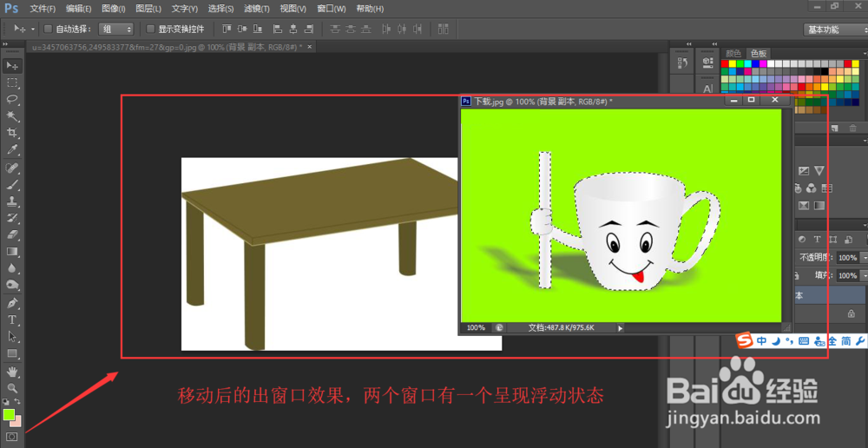Expand status bar arrow in 下载.jpg window
Screen dimensions: 868x448
point(621,328)
